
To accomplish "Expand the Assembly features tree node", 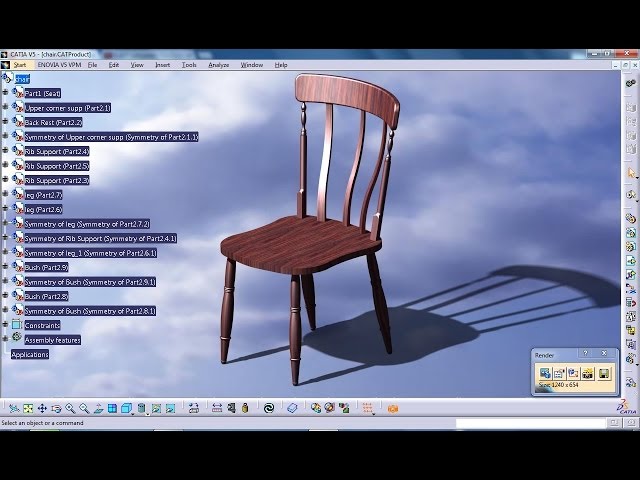I will [x=5, y=339].
